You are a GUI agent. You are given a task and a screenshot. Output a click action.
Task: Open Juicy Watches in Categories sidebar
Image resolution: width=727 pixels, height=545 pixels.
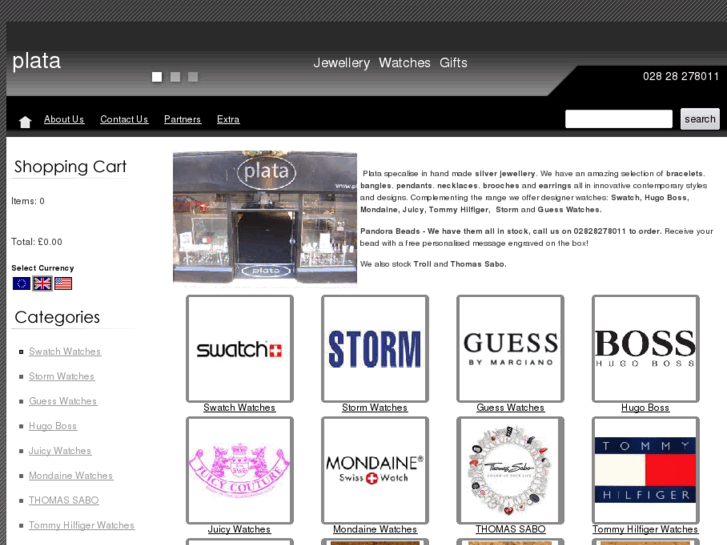[60, 451]
